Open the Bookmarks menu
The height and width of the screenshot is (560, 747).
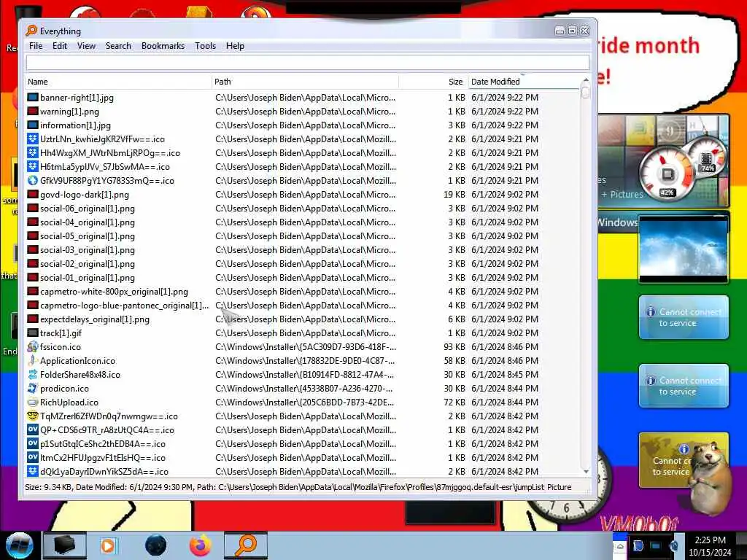(163, 46)
